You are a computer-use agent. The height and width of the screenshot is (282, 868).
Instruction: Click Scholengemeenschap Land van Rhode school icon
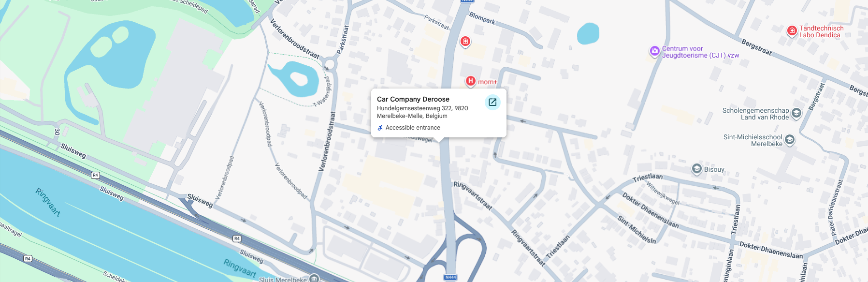(x=796, y=113)
